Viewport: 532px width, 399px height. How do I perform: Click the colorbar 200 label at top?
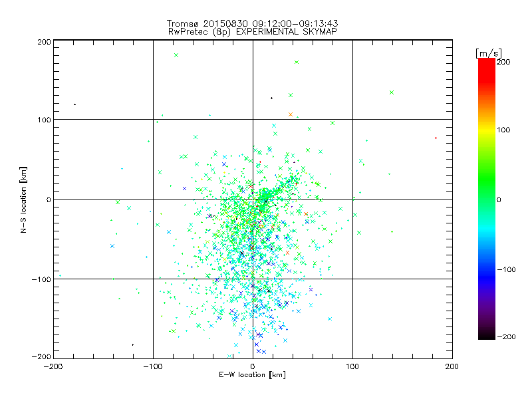point(503,62)
